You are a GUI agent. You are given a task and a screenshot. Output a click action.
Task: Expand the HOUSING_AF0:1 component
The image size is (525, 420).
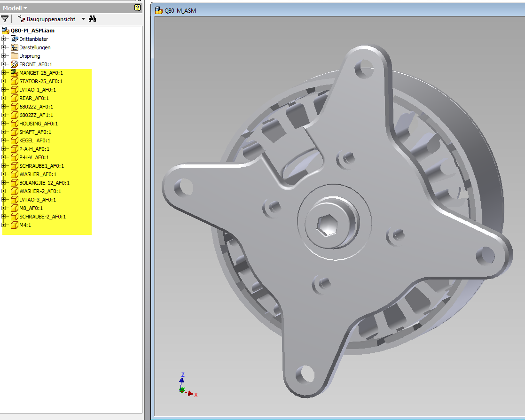pos(3,124)
